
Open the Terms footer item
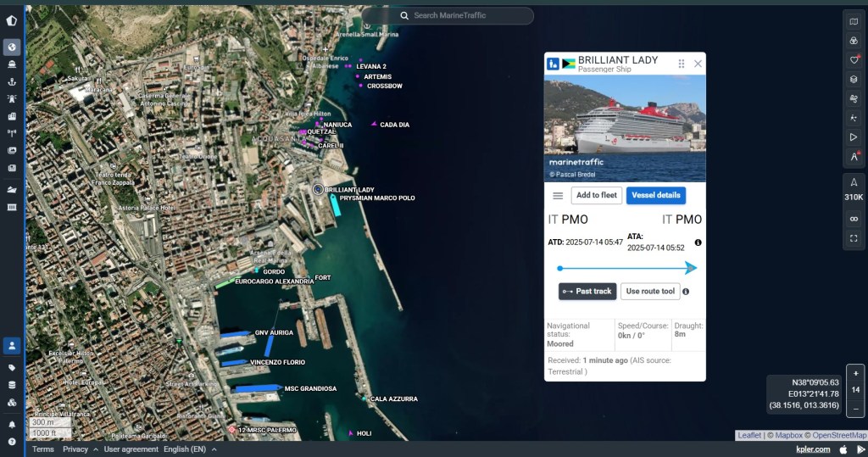[43, 449]
